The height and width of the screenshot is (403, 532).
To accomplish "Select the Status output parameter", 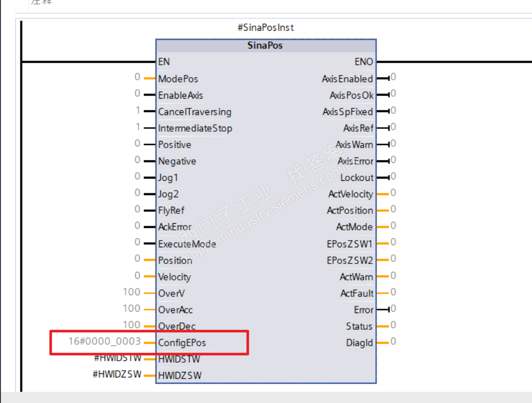I will (x=359, y=326).
